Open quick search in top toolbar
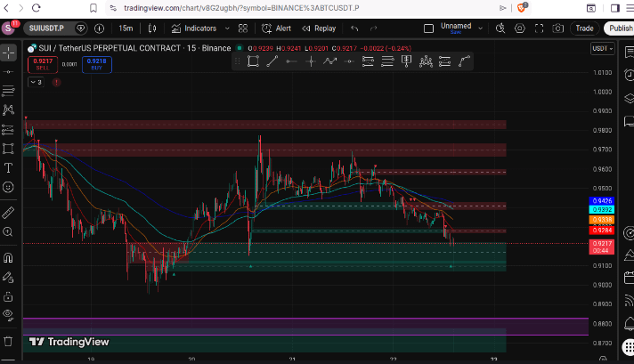Viewport: 634px width, 364px height. click(500, 28)
